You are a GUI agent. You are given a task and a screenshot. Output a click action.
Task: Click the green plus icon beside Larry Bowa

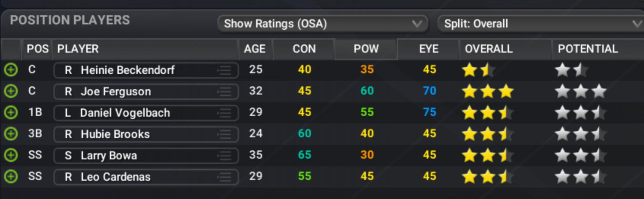[x=11, y=156]
